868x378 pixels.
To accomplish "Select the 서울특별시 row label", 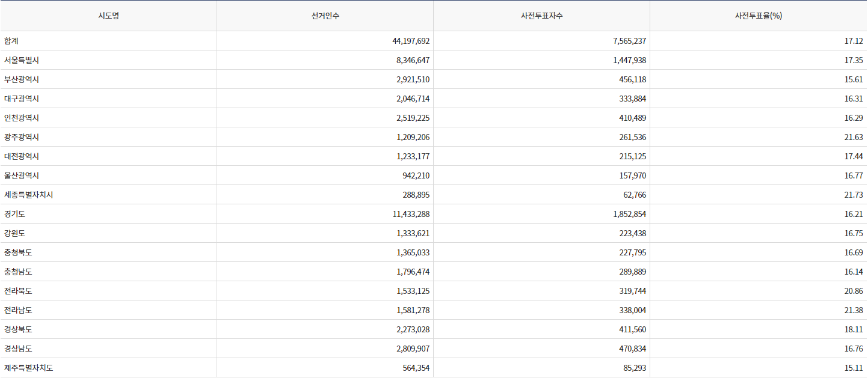I will click(21, 60).
